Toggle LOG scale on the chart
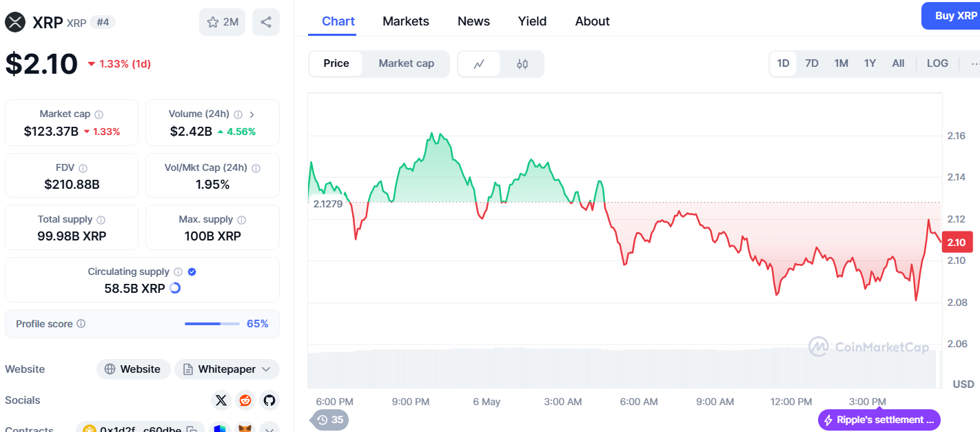 [x=937, y=63]
